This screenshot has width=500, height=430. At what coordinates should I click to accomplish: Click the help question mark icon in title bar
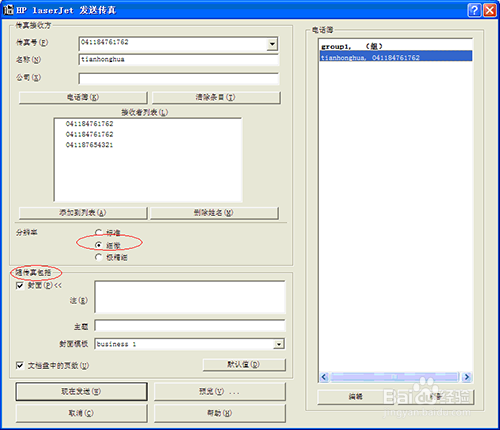[x=474, y=10]
